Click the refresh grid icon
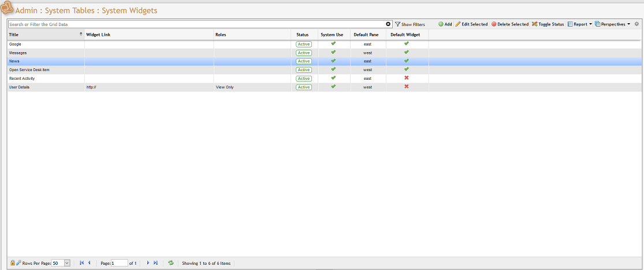The image size is (644, 270). tap(171, 263)
